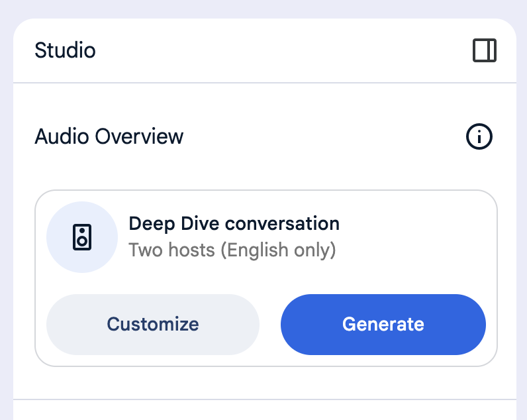This screenshot has height=420, width=527.
Task: Click the Deep Dive conversation title
Action: click(234, 223)
